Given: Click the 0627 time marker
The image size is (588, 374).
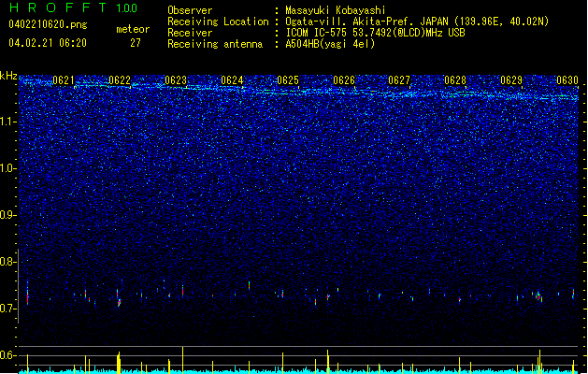Looking at the screenshot, I should pos(399,80).
